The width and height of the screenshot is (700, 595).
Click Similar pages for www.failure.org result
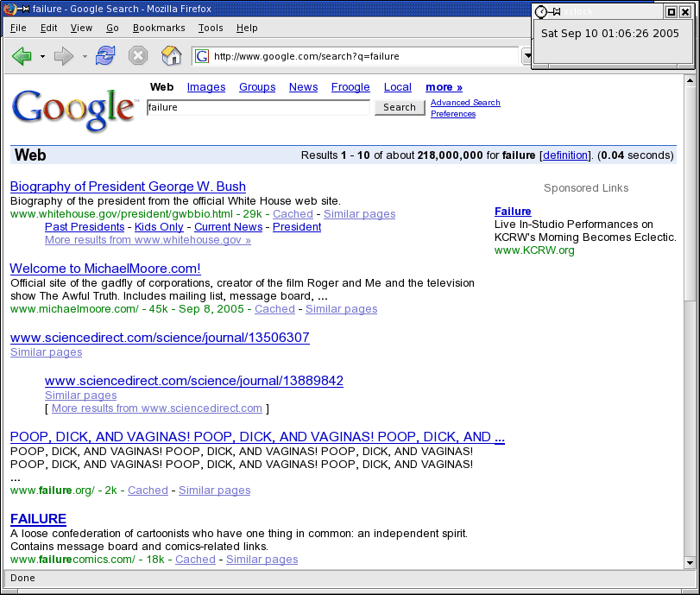click(x=215, y=490)
